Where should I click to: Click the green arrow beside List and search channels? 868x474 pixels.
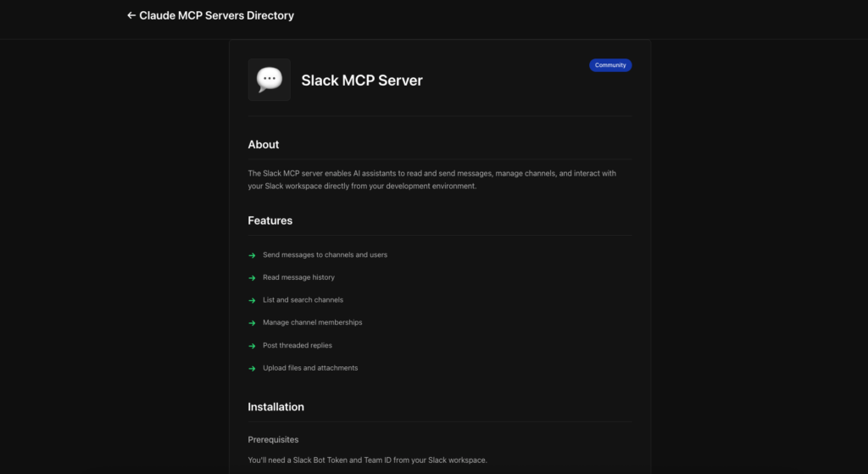pyautogui.click(x=252, y=300)
